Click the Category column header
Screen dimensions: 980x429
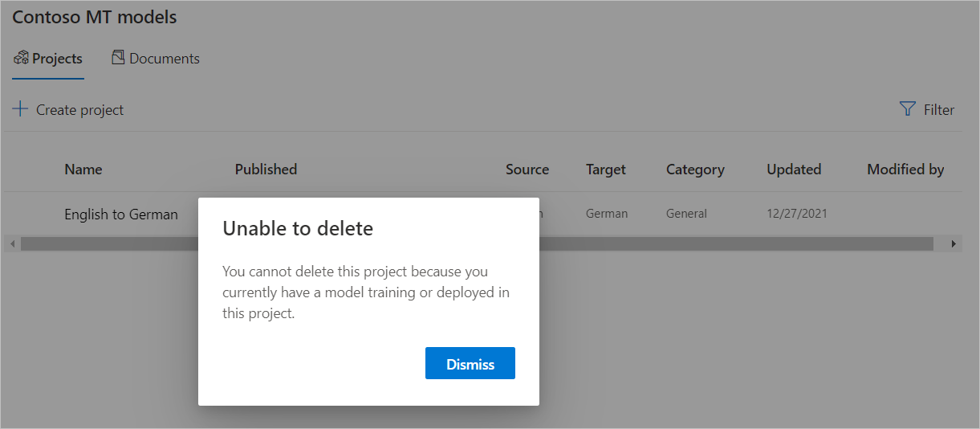pos(695,170)
